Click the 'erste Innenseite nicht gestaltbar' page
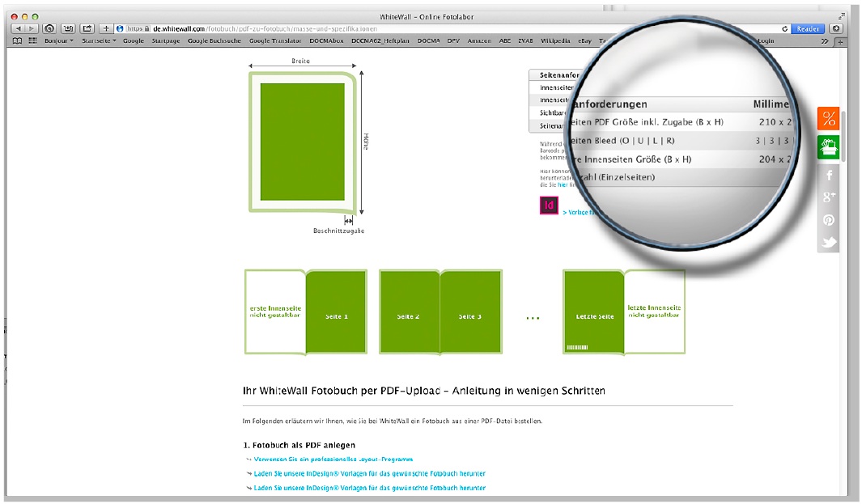Viewport: 862px width, 504px height. click(275, 311)
